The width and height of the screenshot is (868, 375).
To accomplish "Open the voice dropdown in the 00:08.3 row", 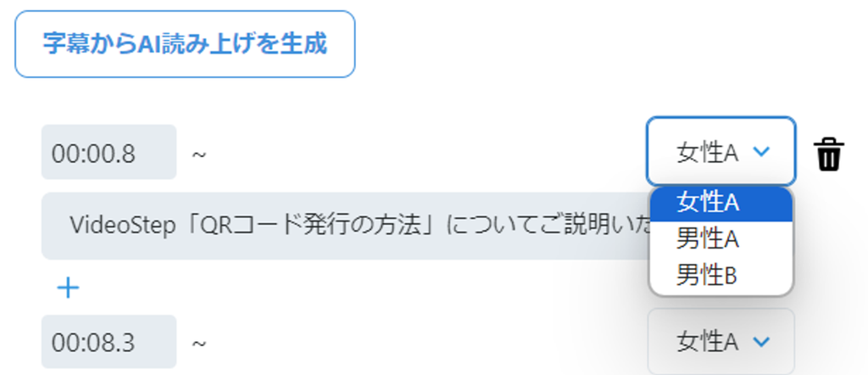I will coord(721,342).
